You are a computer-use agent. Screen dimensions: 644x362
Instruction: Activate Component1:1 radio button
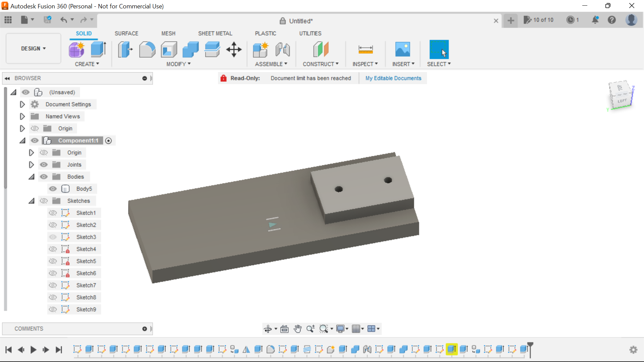[x=108, y=141]
